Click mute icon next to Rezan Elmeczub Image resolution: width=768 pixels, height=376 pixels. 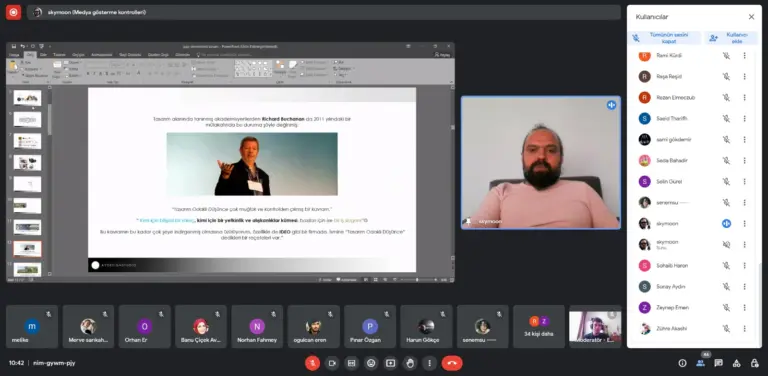pyautogui.click(x=726, y=97)
